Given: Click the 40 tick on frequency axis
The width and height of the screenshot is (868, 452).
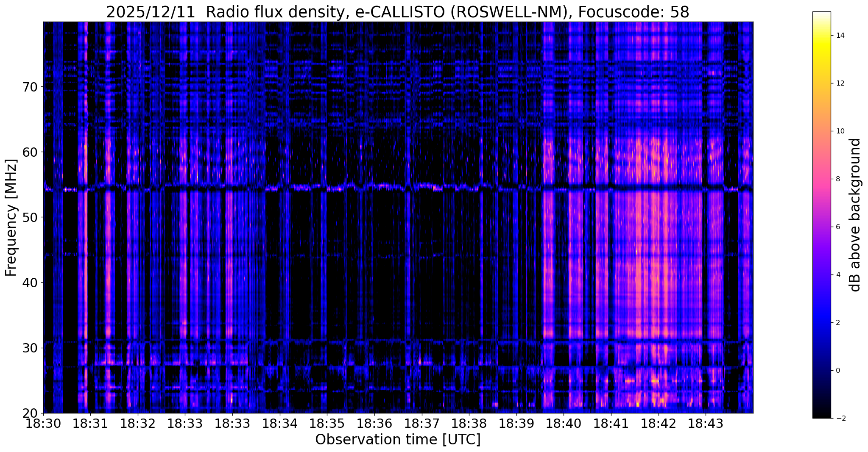Looking at the screenshot, I should pos(30,283).
